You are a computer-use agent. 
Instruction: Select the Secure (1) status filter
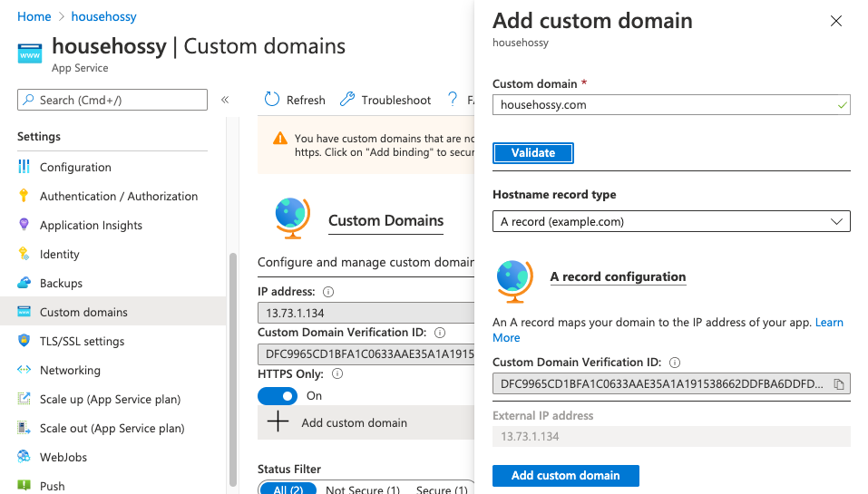[441, 489]
